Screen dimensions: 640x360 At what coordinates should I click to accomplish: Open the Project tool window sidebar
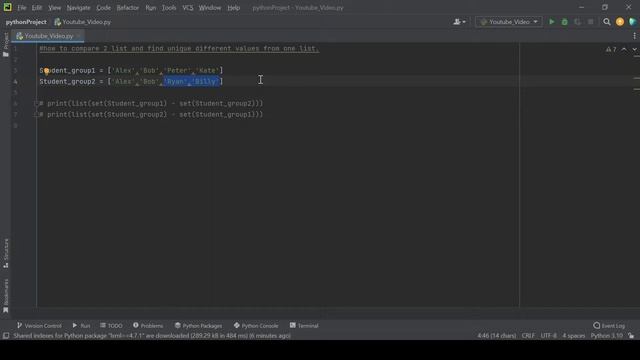[x=6, y=44]
